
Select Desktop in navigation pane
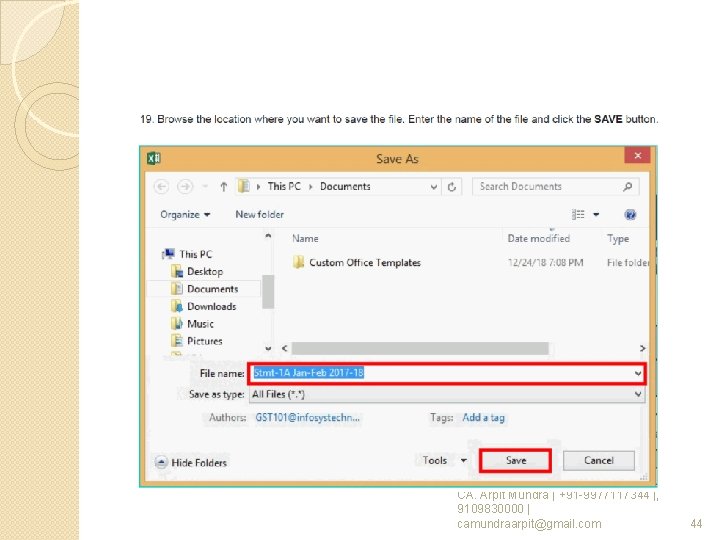[x=205, y=271]
